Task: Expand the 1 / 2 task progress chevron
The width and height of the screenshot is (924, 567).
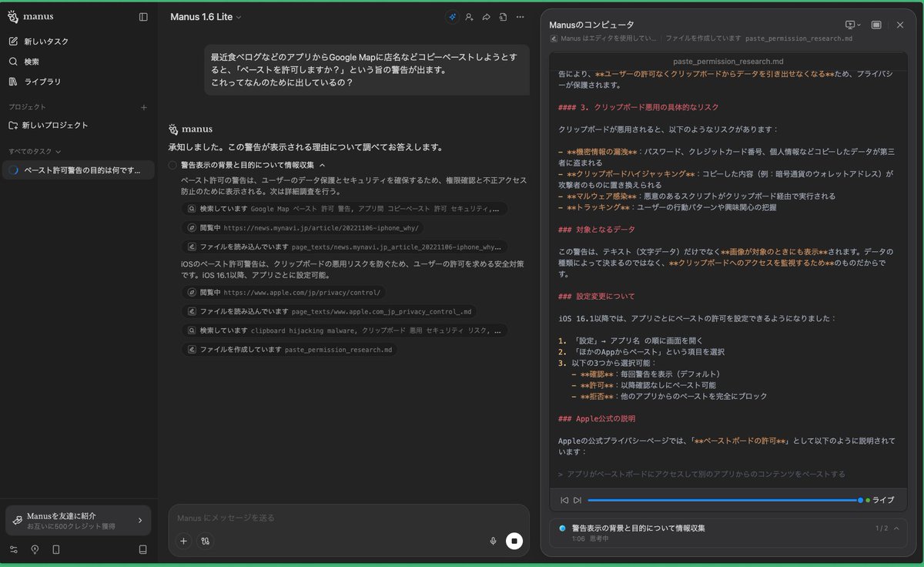Action: point(896,528)
